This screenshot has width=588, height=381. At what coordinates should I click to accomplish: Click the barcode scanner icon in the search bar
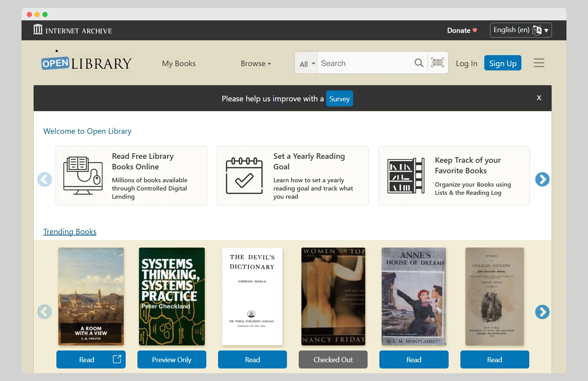(x=437, y=63)
